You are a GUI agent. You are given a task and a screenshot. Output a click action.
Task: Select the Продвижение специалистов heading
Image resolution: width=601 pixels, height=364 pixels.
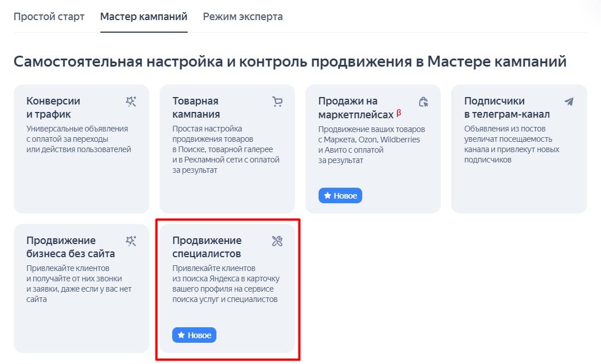[x=207, y=247]
